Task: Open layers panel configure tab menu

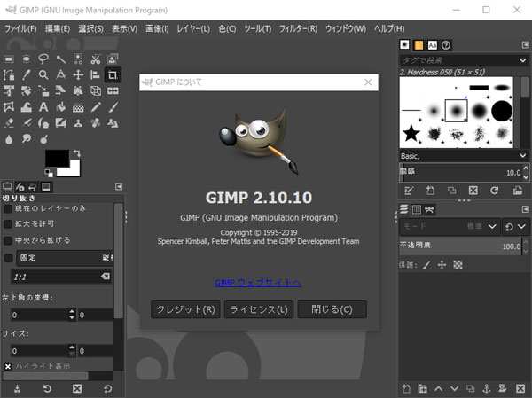Action: click(525, 209)
